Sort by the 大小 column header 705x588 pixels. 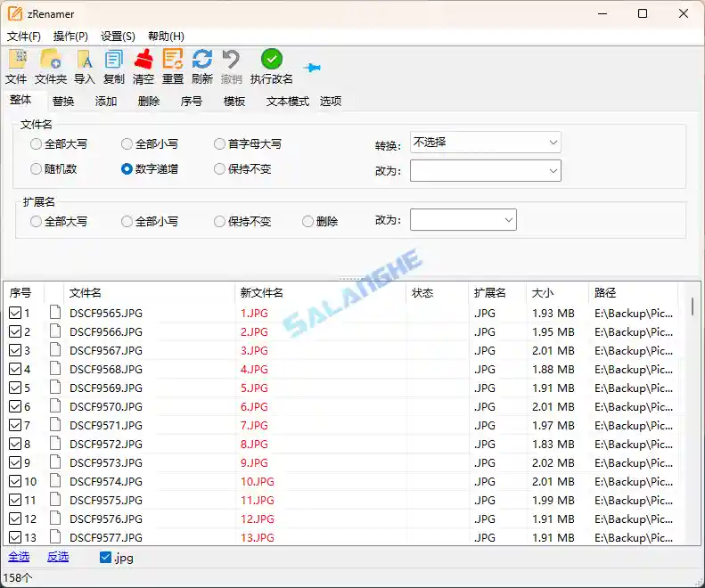pos(557,293)
